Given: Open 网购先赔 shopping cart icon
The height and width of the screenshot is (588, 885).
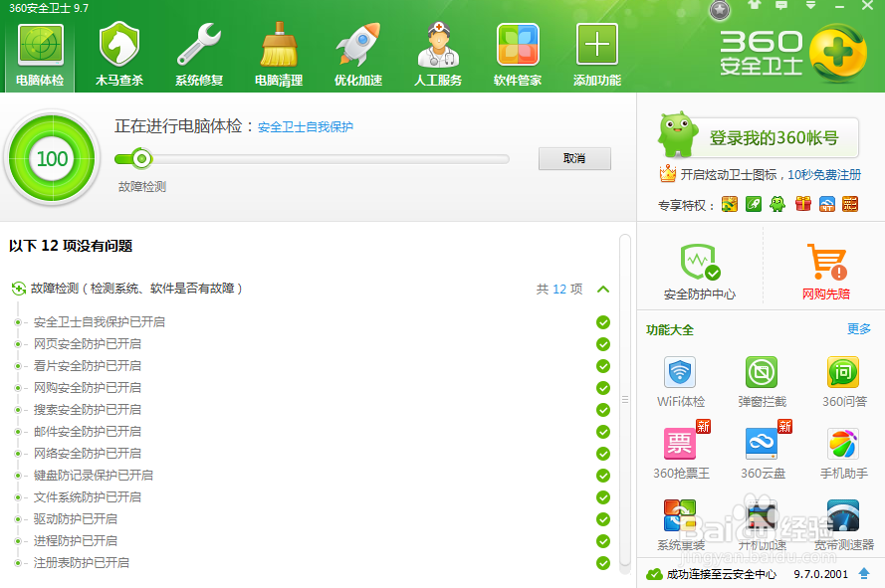Looking at the screenshot, I should (x=825, y=271).
